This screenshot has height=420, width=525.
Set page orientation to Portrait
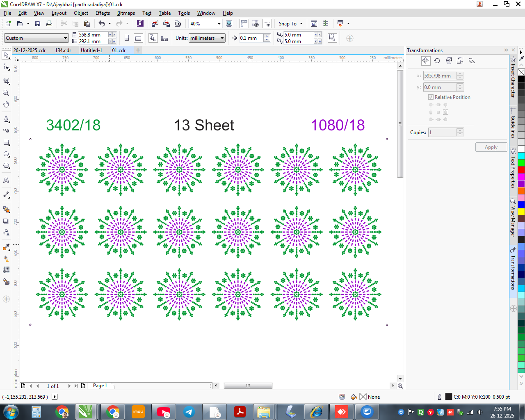(127, 38)
